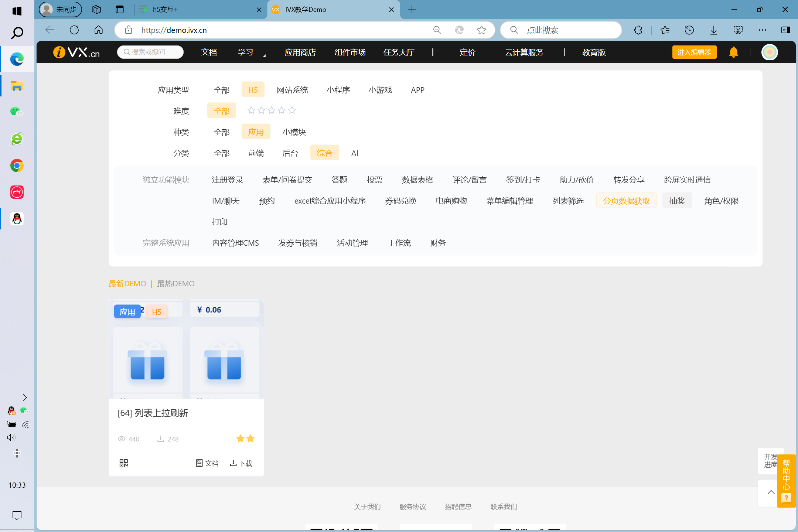Open the 关于我们 footer link
Screen dimensions: 798x532
point(367,507)
